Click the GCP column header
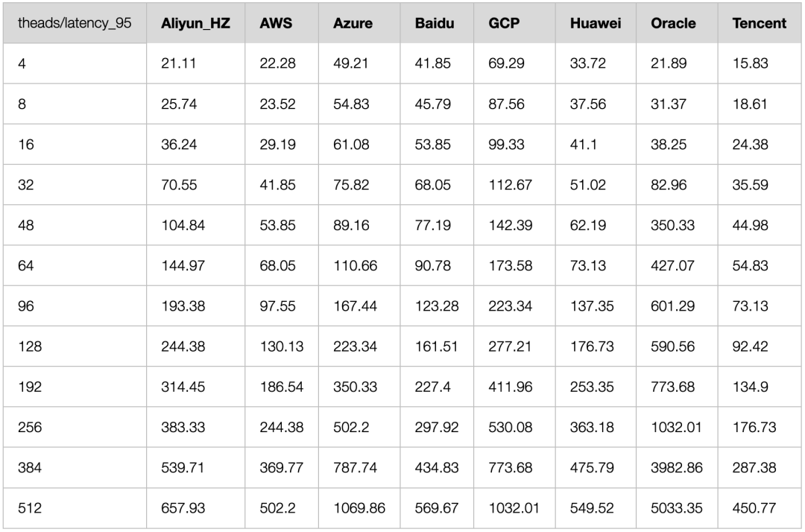The width and height of the screenshot is (805, 532). click(514, 23)
